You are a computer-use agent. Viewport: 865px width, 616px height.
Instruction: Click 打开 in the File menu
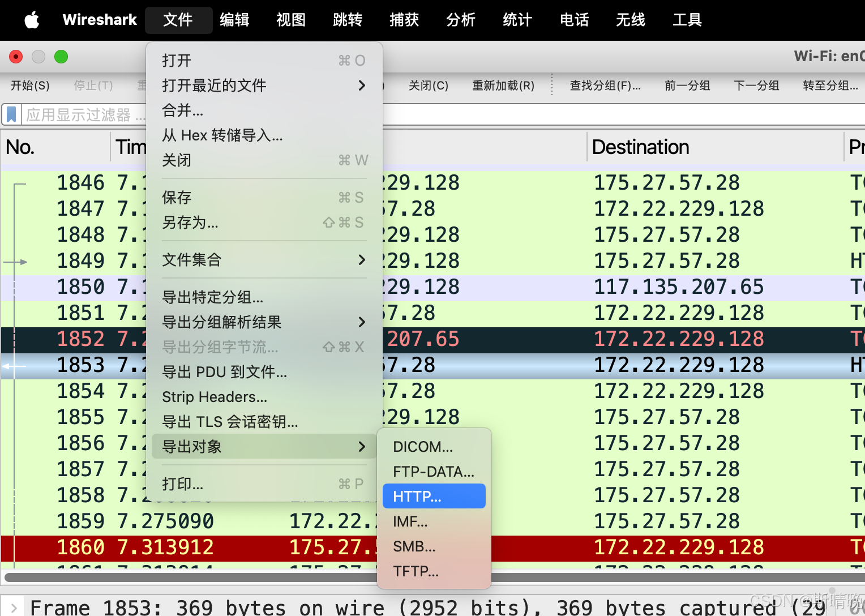(264, 61)
